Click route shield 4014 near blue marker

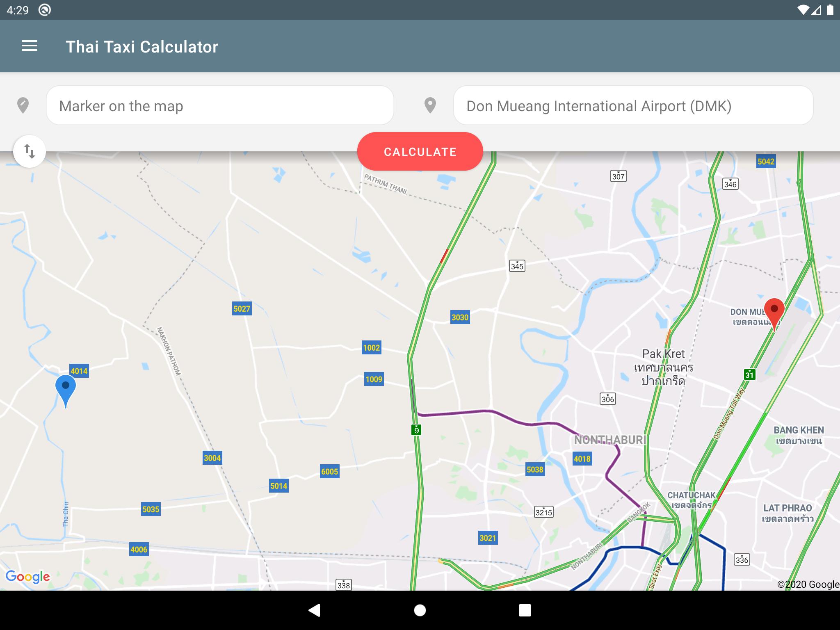tap(79, 371)
